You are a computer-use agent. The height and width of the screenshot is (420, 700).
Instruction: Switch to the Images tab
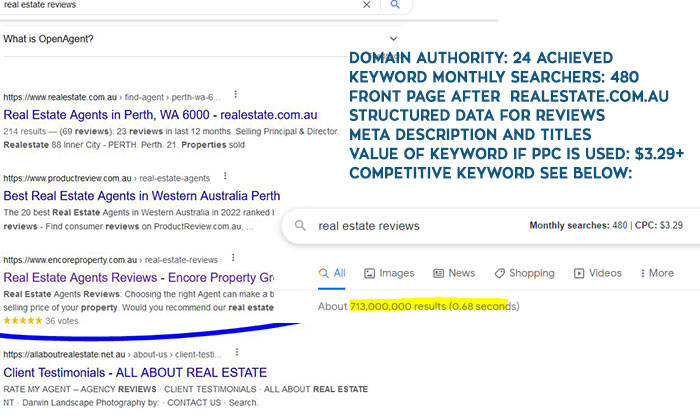(x=389, y=273)
